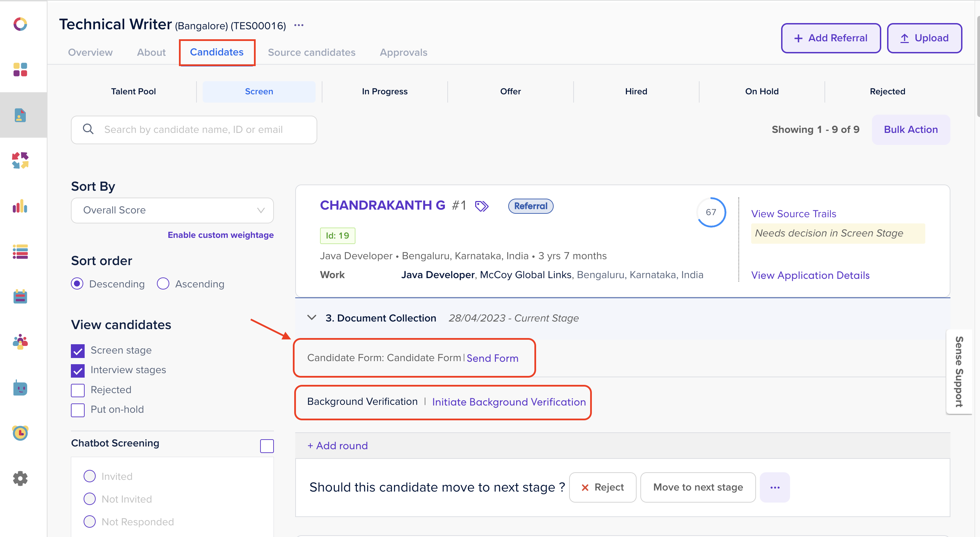The width and height of the screenshot is (980, 537).
Task: Open the Sense Support side tab
Action: 959,372
